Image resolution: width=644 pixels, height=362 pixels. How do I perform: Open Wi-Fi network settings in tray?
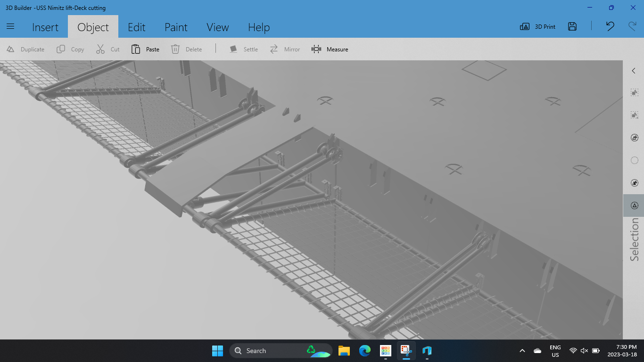click(x=573, y=351)
